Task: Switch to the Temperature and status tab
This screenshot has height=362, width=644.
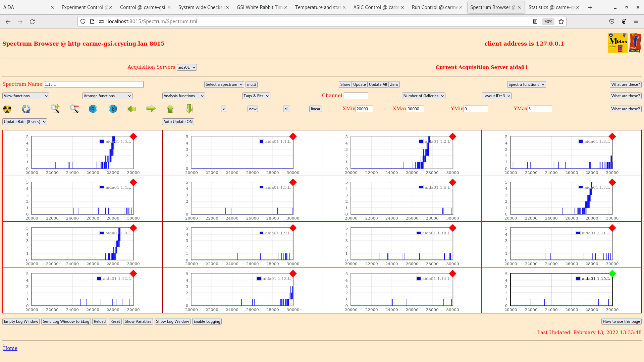Action: point(318,7)
